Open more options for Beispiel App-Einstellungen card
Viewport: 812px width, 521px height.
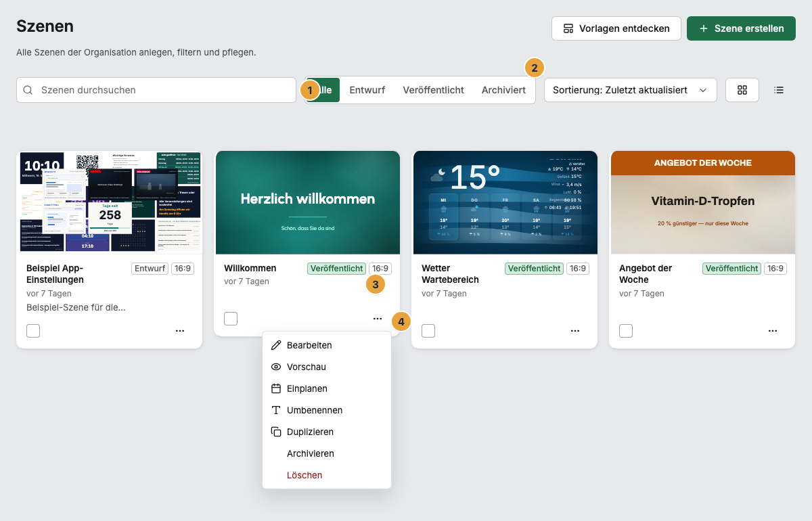180,331
